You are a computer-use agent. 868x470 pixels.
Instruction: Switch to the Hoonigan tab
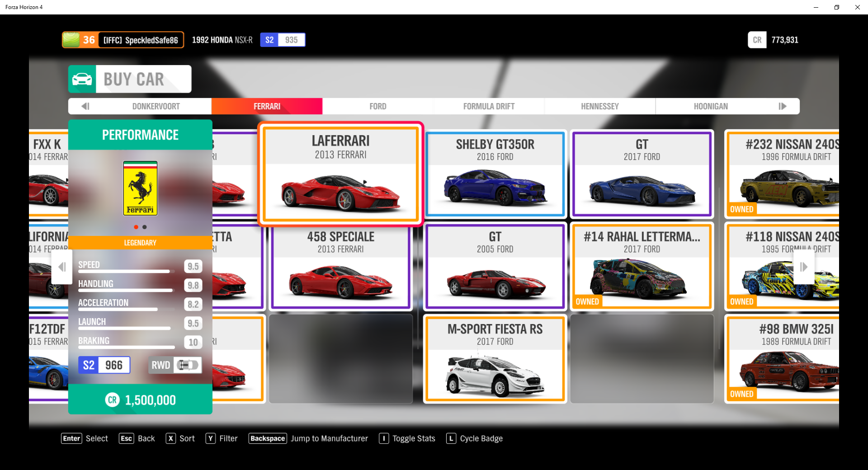[x=711, y=106]
